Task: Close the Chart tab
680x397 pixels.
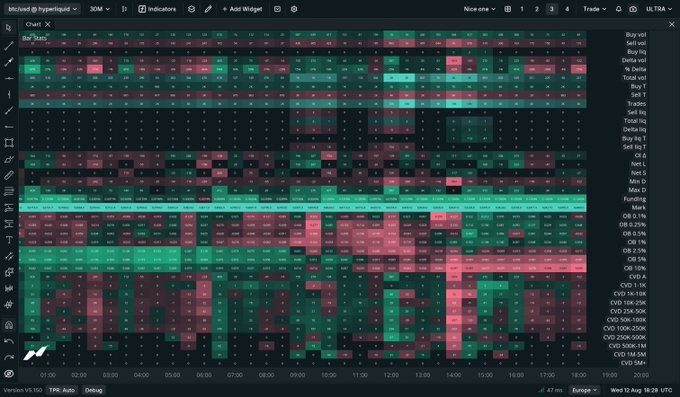Action: coord(48,24)
